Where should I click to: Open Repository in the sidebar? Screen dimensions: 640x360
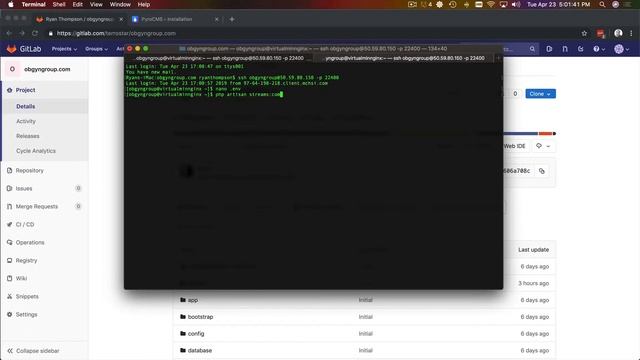click(x=29, y=171)
